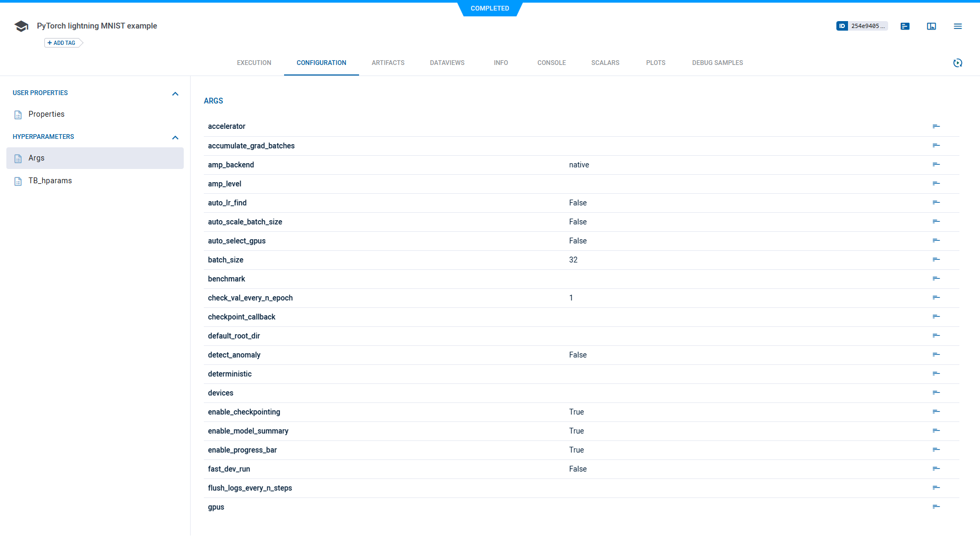Select TB_hparams in the sidebar

(50, 181)
